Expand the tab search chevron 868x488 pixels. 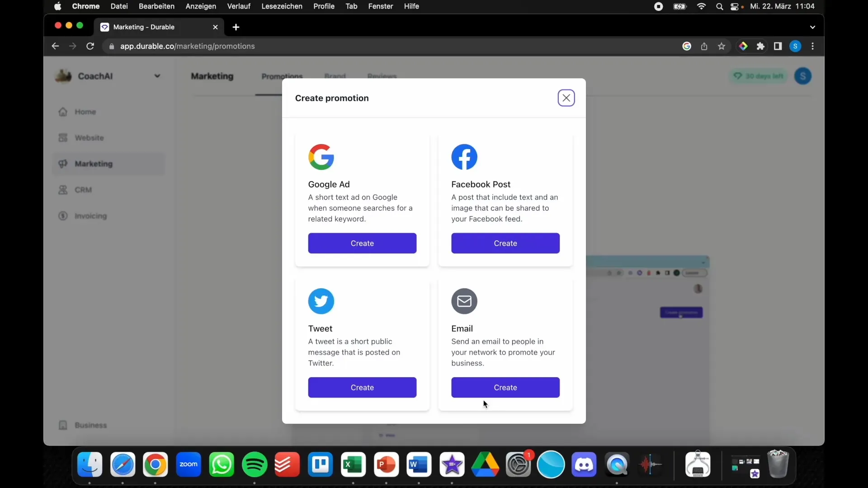point(812,27)
